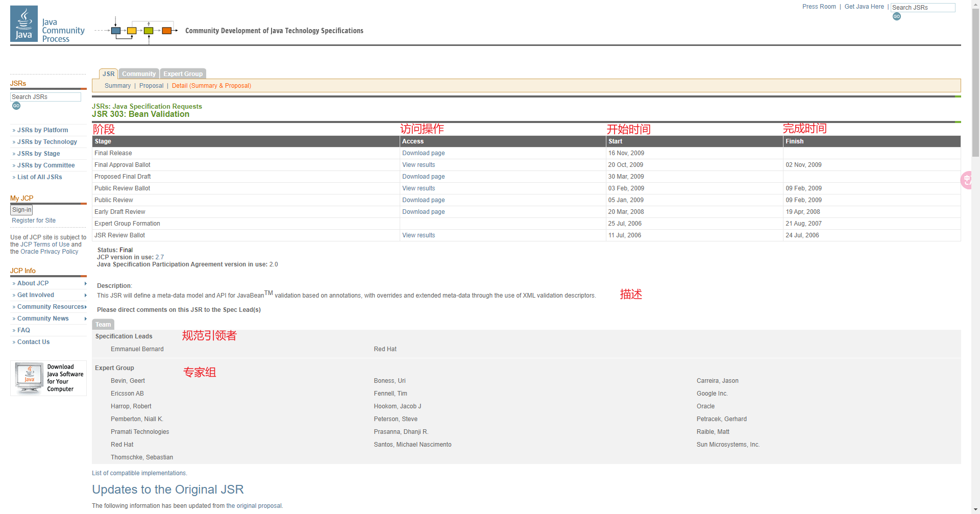Expand the Community News submenu arrow
Viewport: 980px width, 514px height.
(85, 319)
